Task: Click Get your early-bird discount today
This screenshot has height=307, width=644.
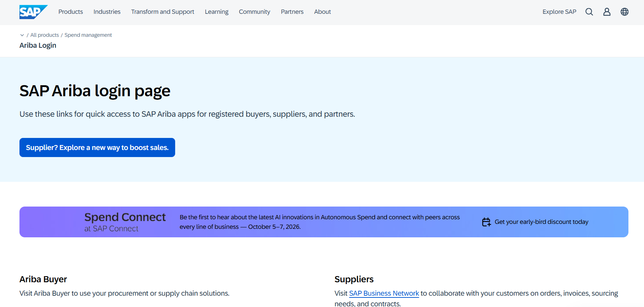Action: pyautogui.click(x=541, y=222)
